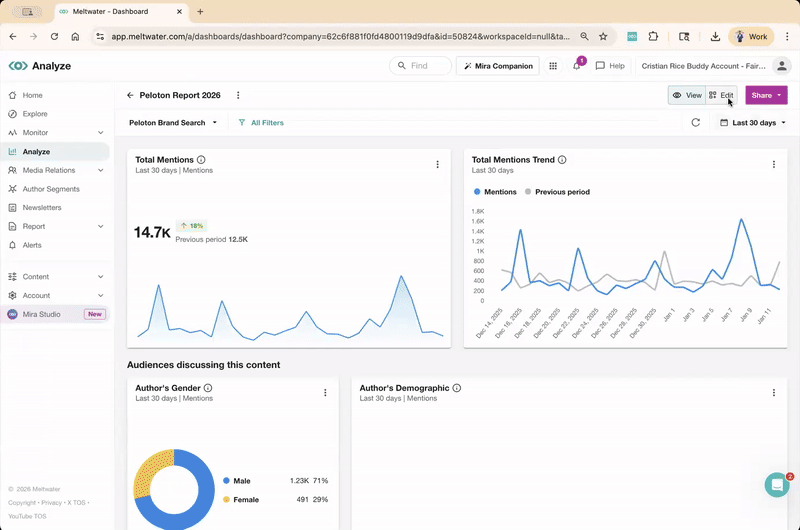This screenshot has width=800, height=530.
Task: Switch dashboard to Edit mode
Action: coord(721,95)
